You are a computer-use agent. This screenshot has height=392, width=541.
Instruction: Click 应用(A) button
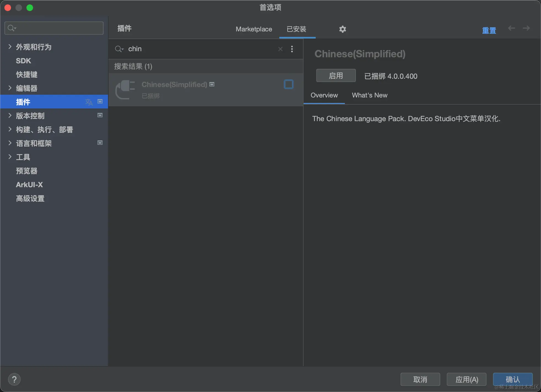tap(467, 379)
